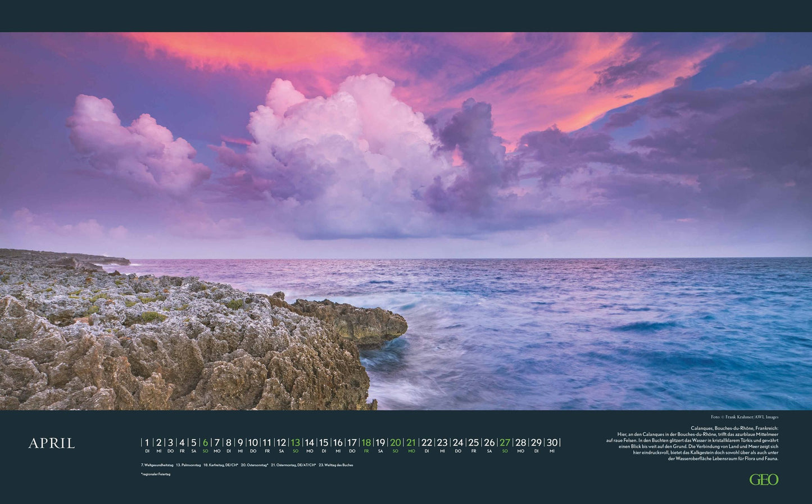Select Sunday the 6th in green
This screenshot has height=504, width=812.
[205, 443]
